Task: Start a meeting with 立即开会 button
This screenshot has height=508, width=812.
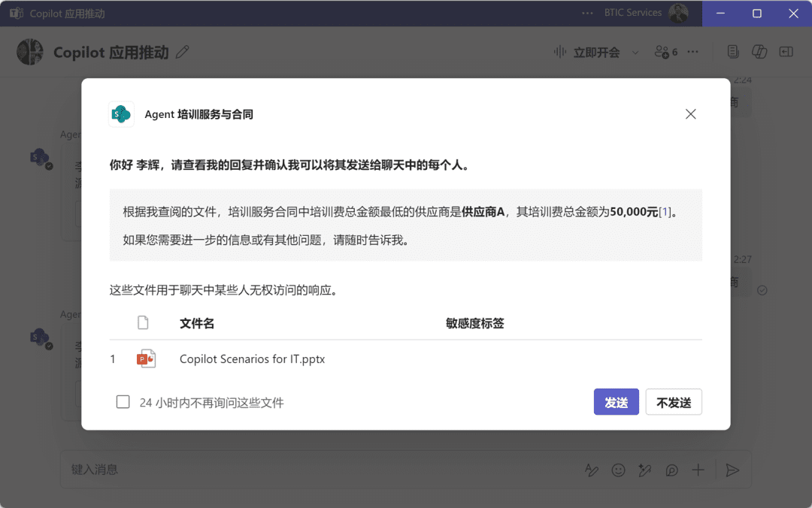Action: [586, 52]
